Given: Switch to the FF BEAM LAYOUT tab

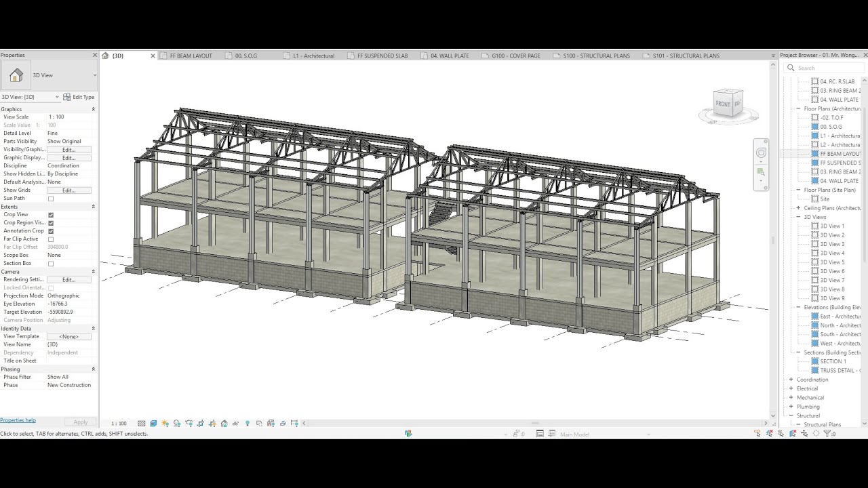Looking at the screenshot, I should [x=191, y=56].
